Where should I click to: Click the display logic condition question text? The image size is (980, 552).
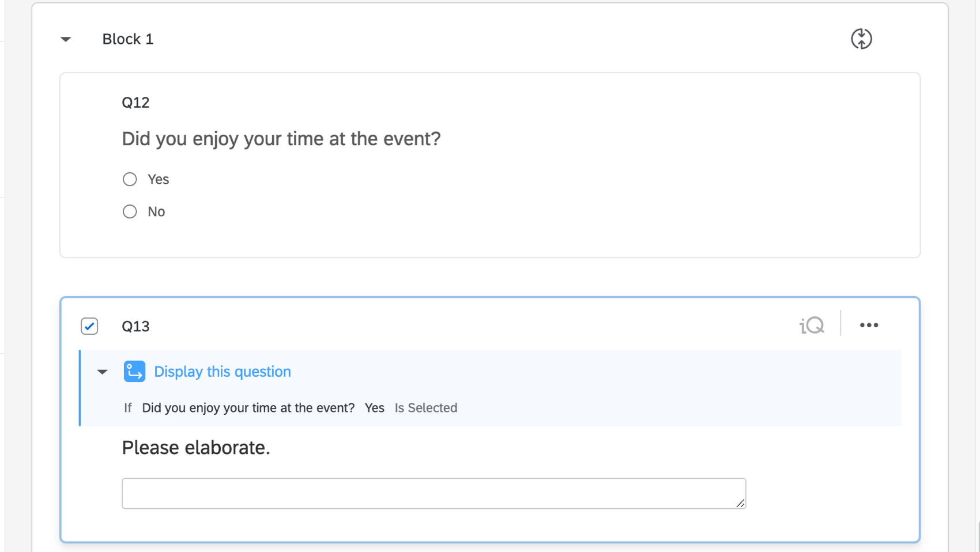point(248,408)
